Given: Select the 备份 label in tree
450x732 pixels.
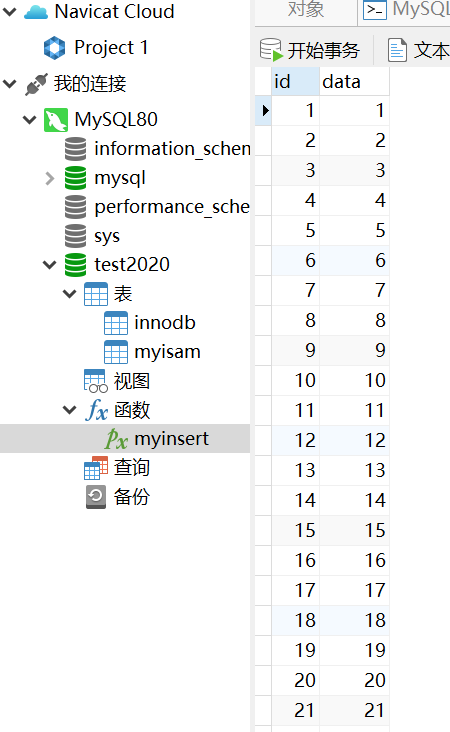Looking at the screenshot, I should point(132,497).
